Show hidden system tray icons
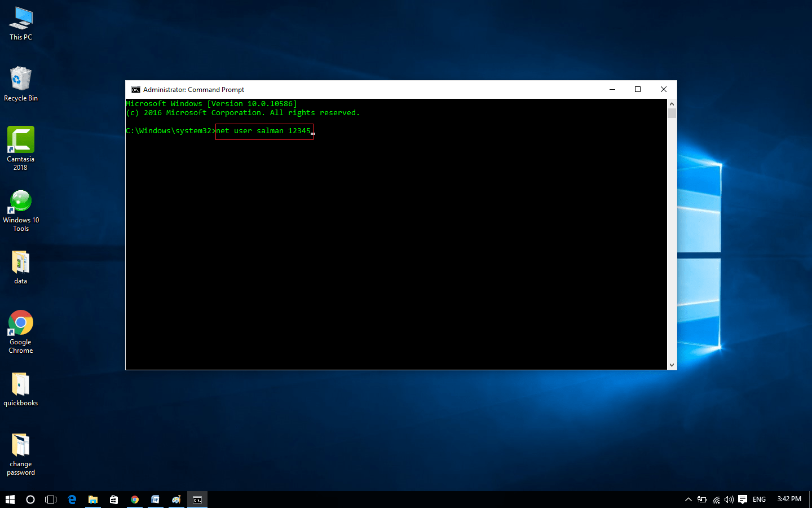Image resolution: width=812 pixels, height=508 pixels. click(688, 500)
